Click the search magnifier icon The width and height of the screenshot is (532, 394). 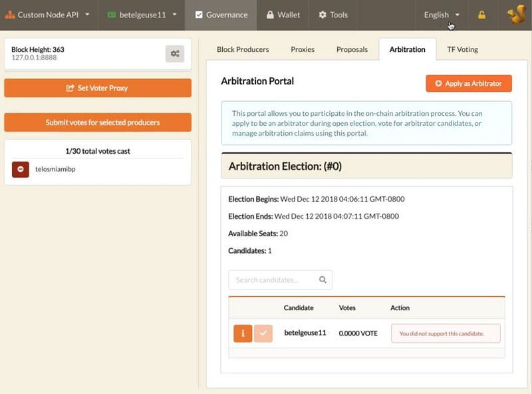[x=323, y=280]
